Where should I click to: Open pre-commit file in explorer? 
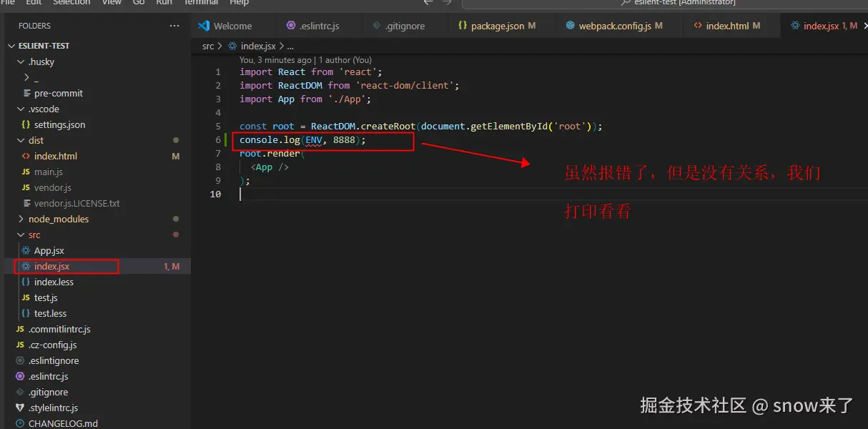(x=59, y=93)
